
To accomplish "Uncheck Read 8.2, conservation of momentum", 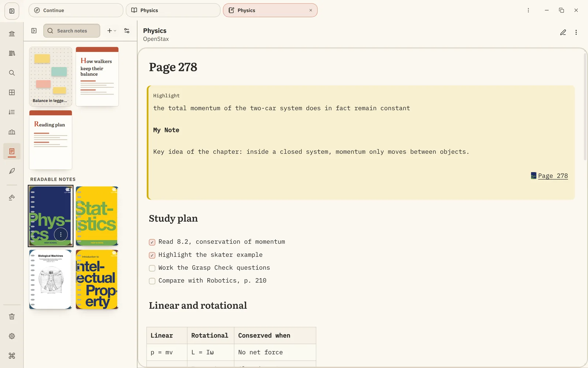I will tap(152, 242).
